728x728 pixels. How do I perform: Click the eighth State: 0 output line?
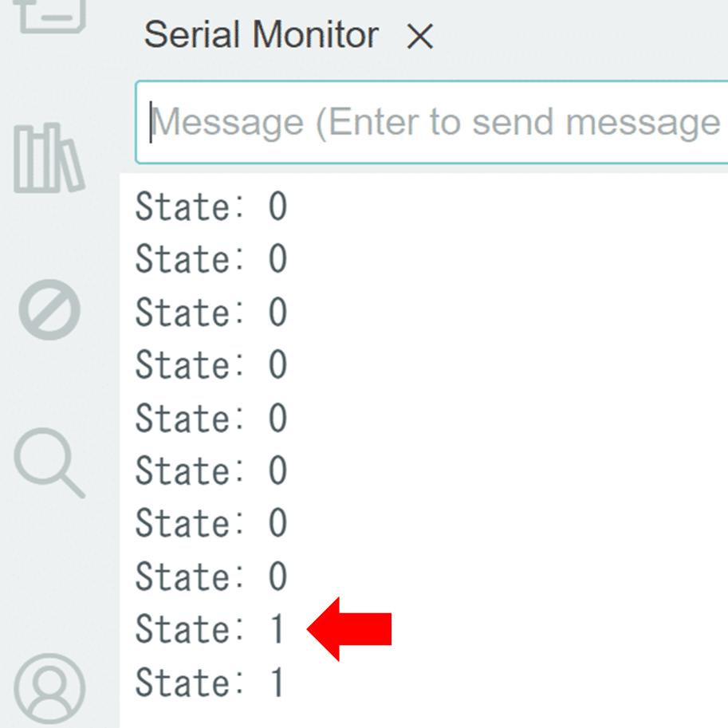pyautogui.click(x=211, y=576)
